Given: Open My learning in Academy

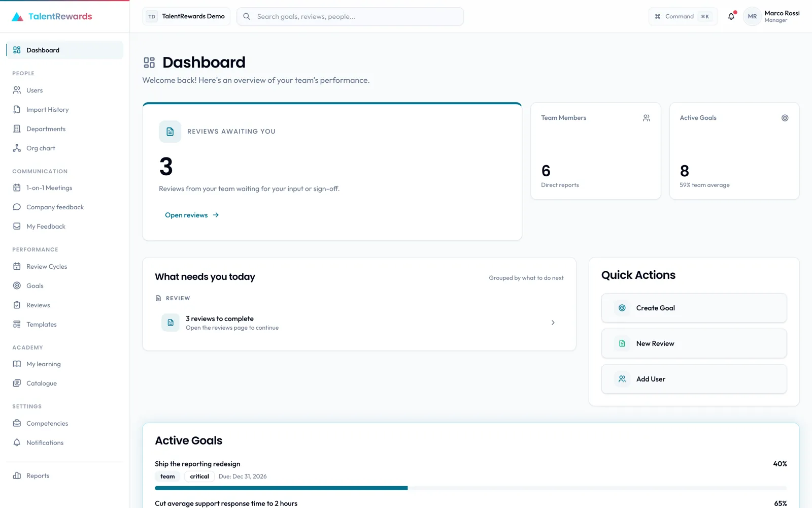Looking at the screenshot, I should click(64, 364).
